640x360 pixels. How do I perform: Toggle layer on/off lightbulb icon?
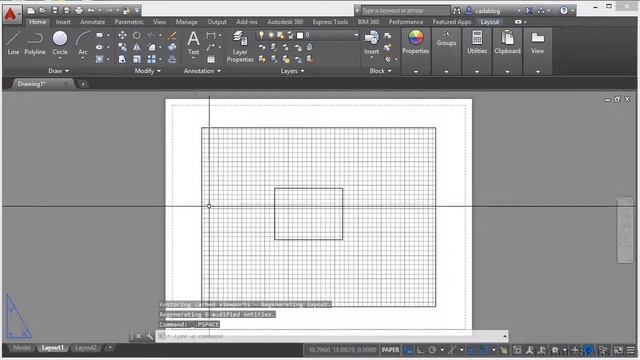point(261,35)
